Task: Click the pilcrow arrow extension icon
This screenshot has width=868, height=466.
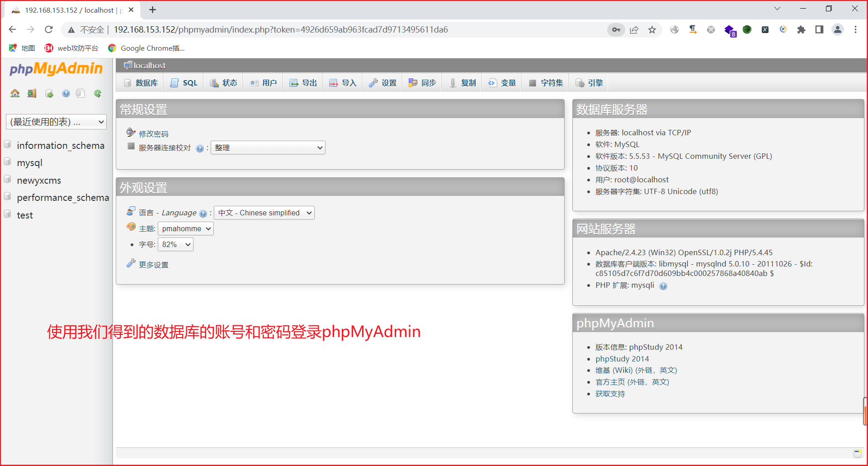Action: click(693, 29)
